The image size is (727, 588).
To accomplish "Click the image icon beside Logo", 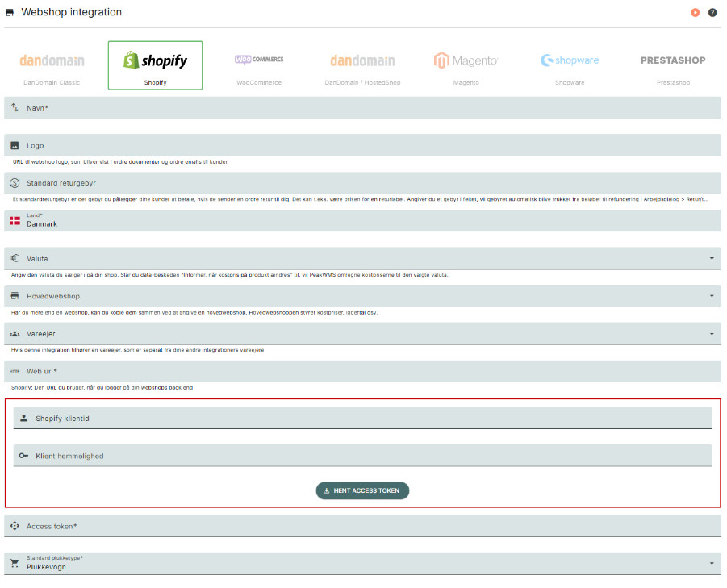I will [x=15, y=145].
